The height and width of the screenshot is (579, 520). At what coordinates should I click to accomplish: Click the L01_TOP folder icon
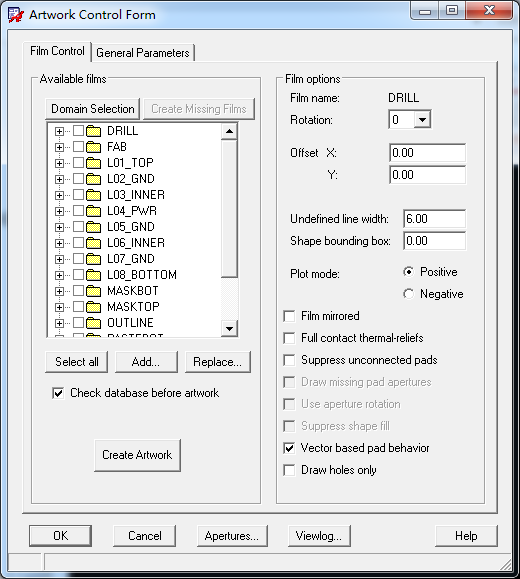(93, 163)
